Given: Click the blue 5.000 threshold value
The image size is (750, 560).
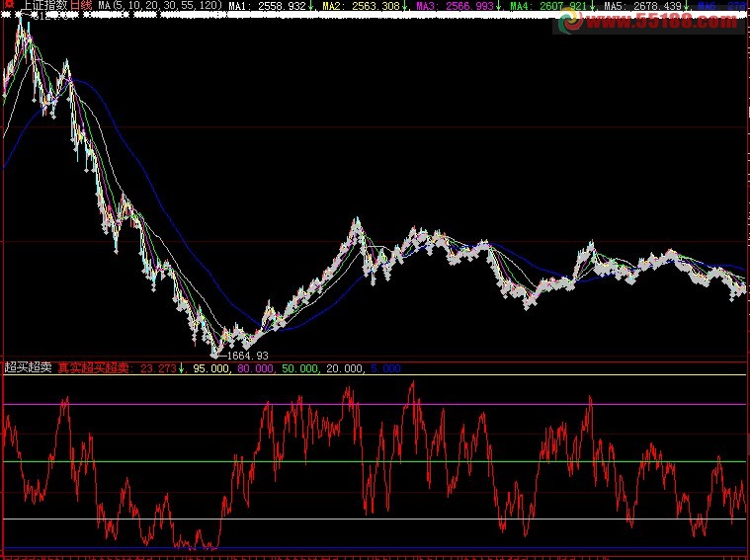Looking at the screenshot, I should 385,368.
